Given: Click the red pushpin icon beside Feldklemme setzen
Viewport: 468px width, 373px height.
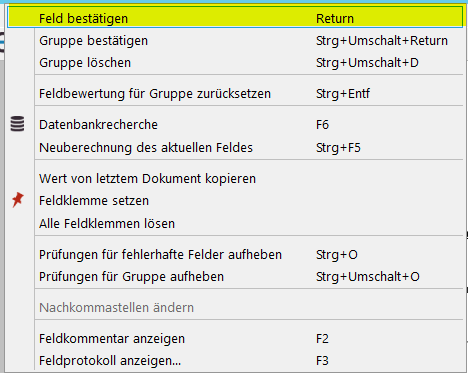Looking at the screenshot, I should point(18,200).
